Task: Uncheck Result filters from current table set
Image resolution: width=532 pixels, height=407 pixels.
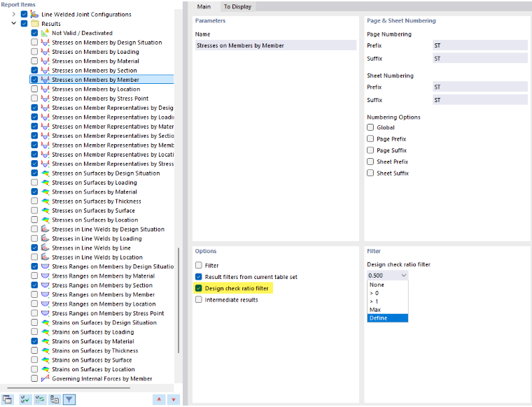Action: coord(199,277)
